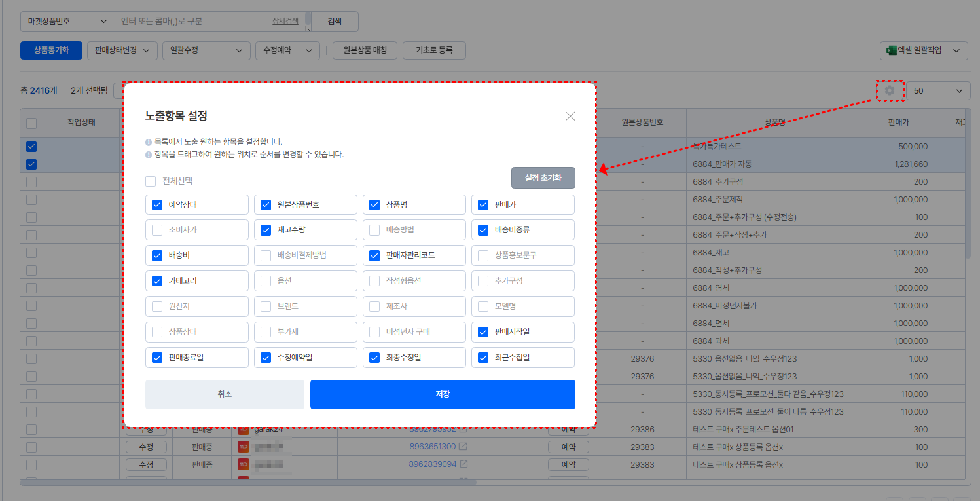Viewport: 980px width, 501px height.
Task: Uncheck the 예약상태 column checkbox
Action: click(157, 205)
